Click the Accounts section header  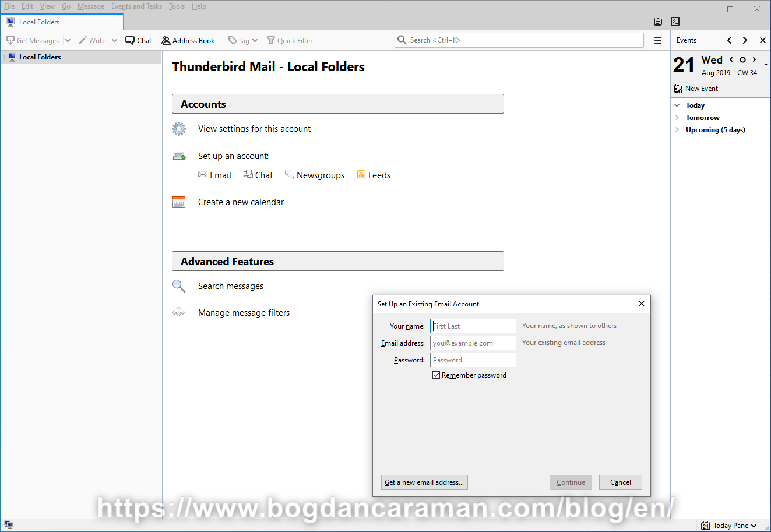(338, 104)
